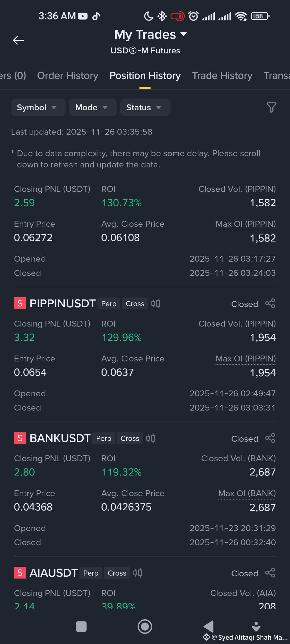Open the BANKUSDT position symbol name

click(60, 438)
